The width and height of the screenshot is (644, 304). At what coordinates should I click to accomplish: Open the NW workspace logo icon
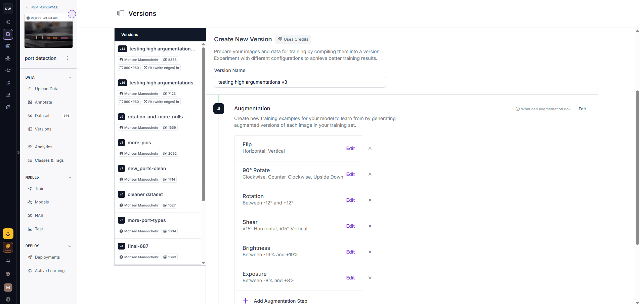(8, 9)
